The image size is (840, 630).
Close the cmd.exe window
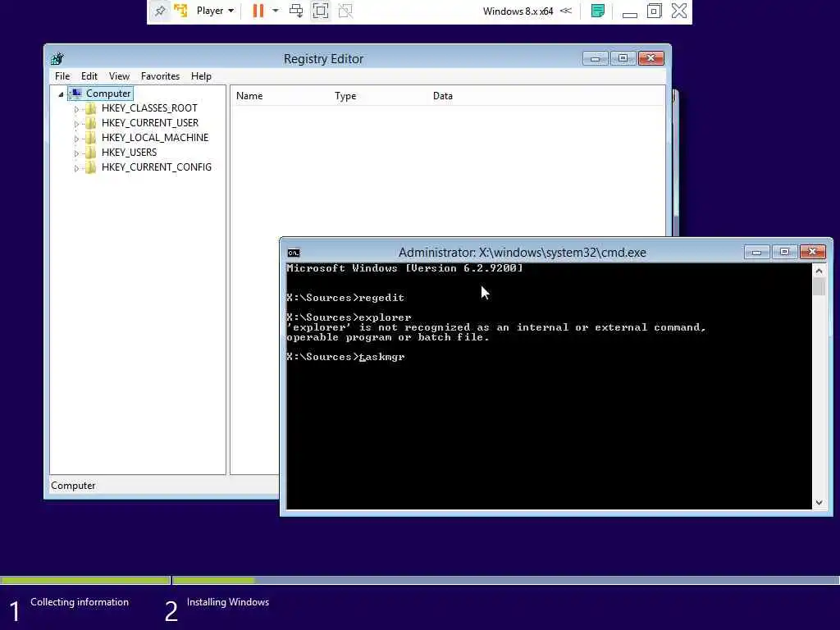pyautogui.click(x=813, y=252)
